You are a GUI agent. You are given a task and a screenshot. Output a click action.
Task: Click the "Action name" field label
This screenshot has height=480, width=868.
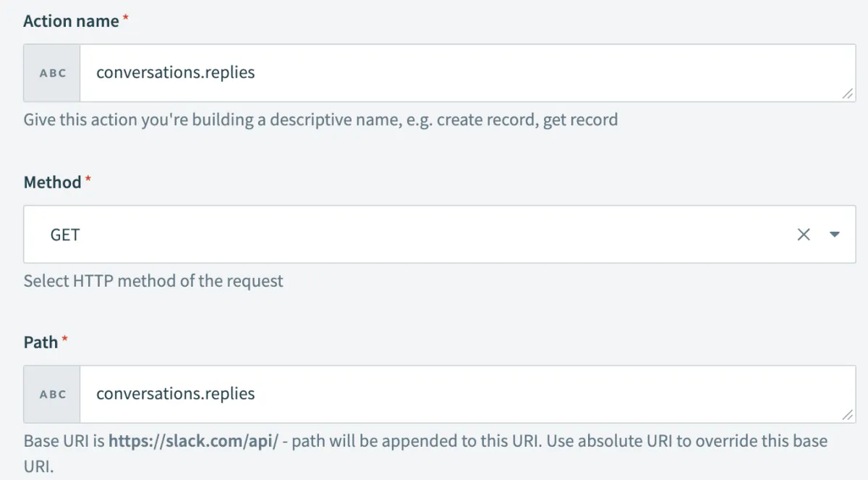pos(71,22)
